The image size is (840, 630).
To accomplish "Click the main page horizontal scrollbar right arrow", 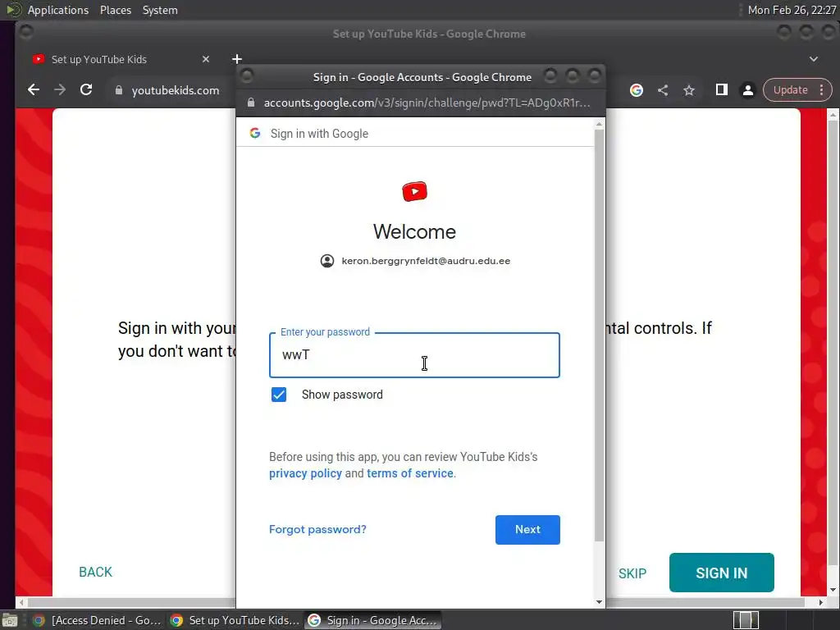I will click(x=820, y=602).
